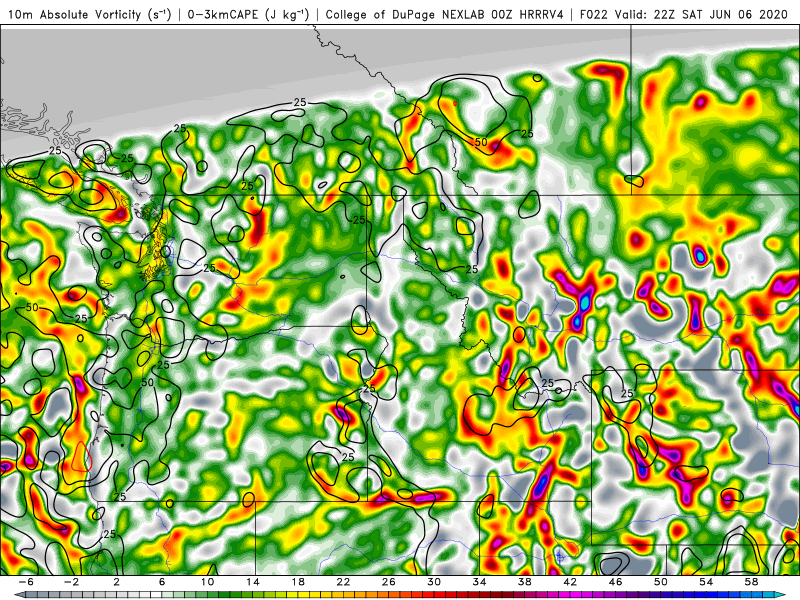Viewport: 800px width, 600px height.
Task: Click the '18' colorbar label
Action: 298,582
